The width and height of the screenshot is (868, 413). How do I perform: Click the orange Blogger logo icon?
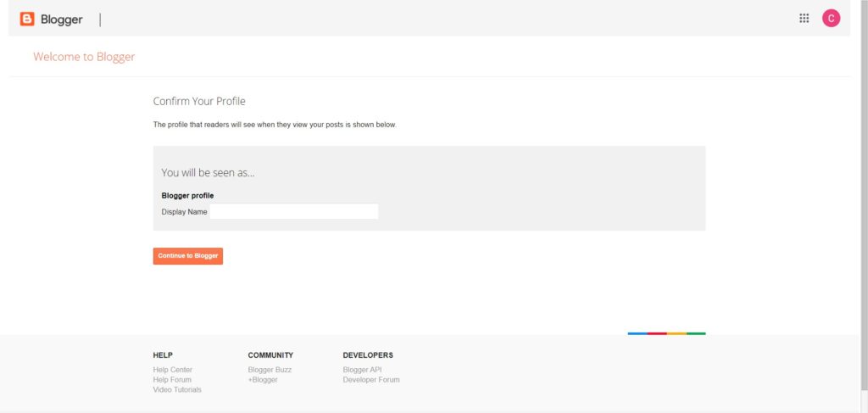pos(27,20)
